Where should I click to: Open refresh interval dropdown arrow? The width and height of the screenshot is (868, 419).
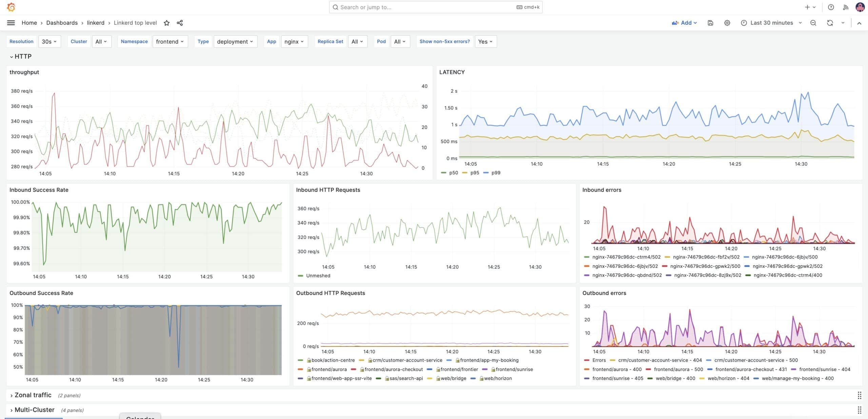point(843,23)
